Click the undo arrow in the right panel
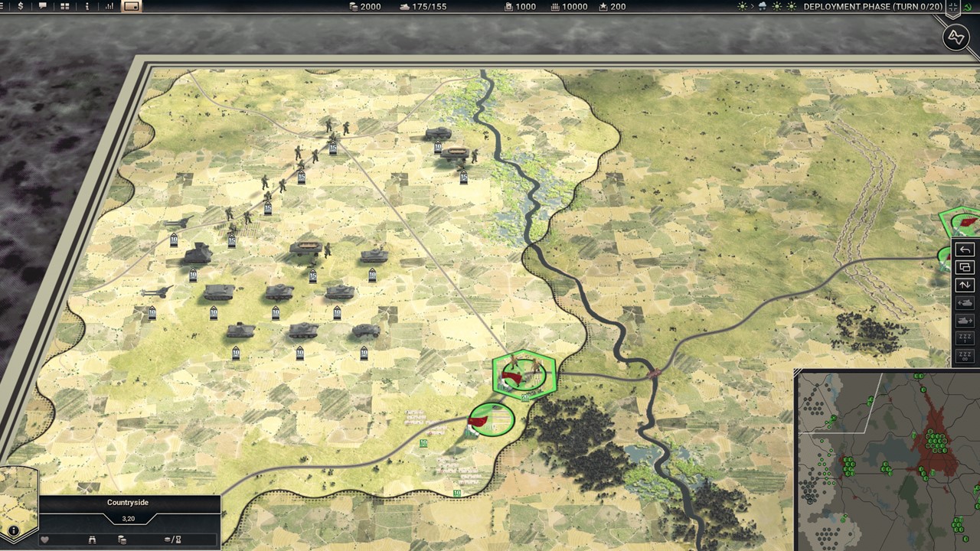 [x=965, y=250]
